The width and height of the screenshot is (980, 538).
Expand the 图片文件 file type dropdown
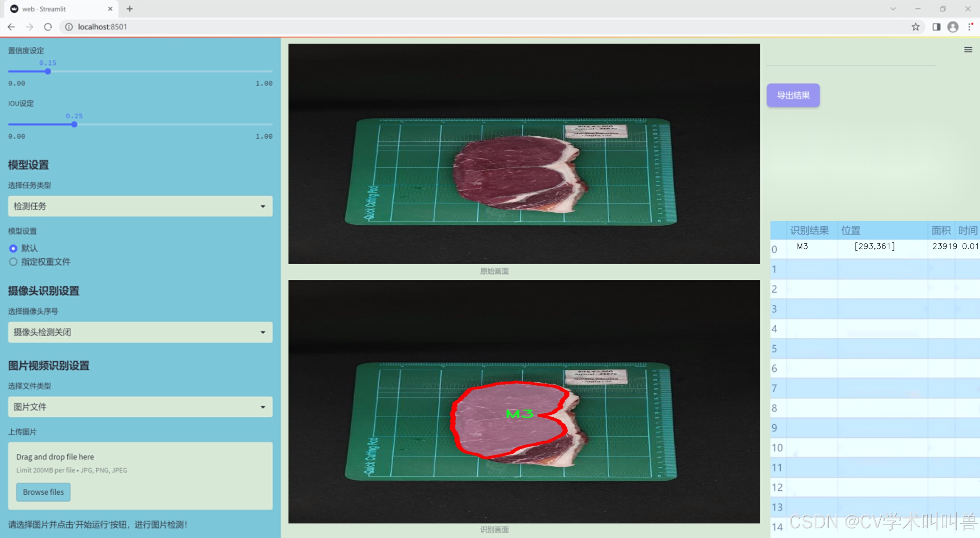click(140, 406)
